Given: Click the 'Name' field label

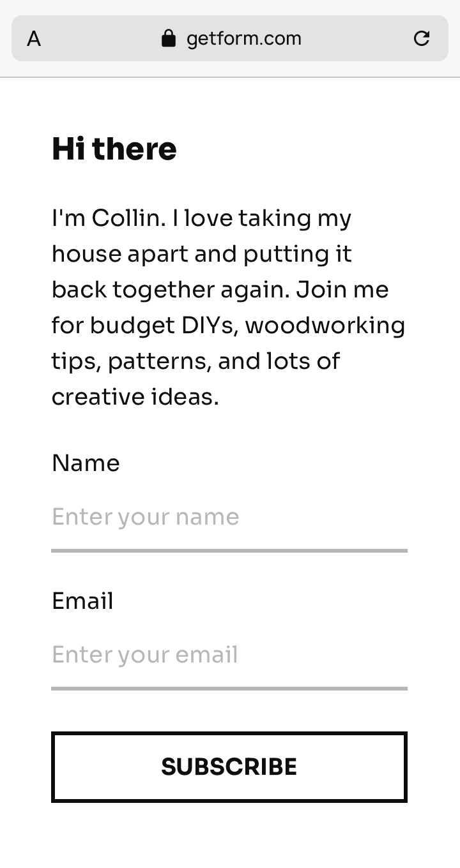Looking at the screenshot, I should coord(86,463).
